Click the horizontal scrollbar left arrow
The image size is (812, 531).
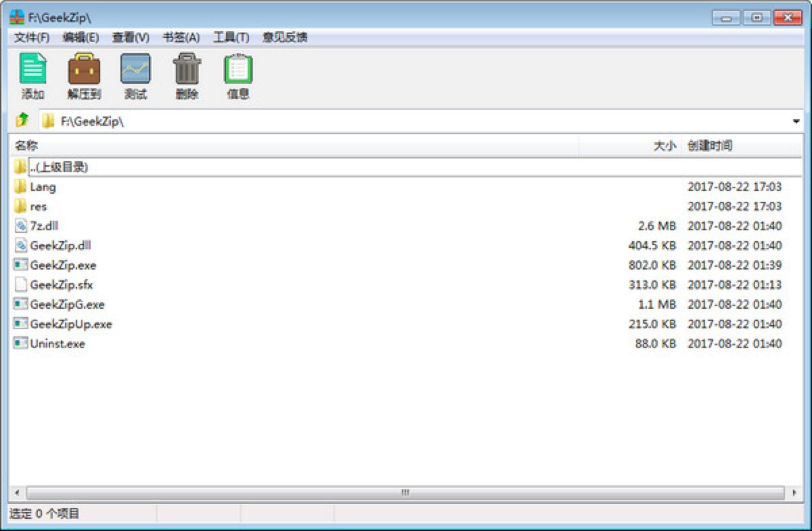17,492
